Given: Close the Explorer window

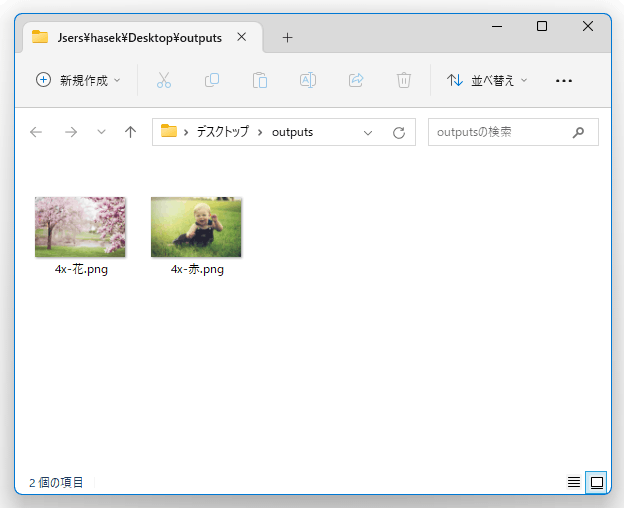Looking at the screenshot, I should tap(588, 26).
